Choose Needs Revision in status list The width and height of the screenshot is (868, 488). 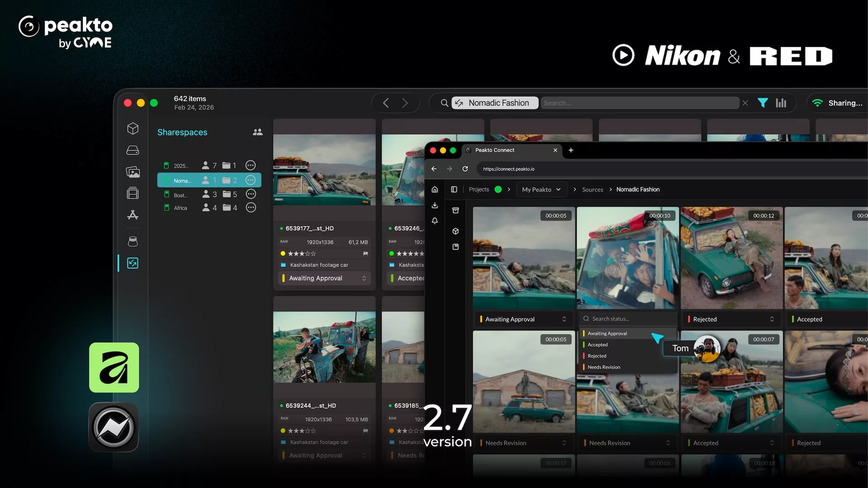tap(604, 367)
